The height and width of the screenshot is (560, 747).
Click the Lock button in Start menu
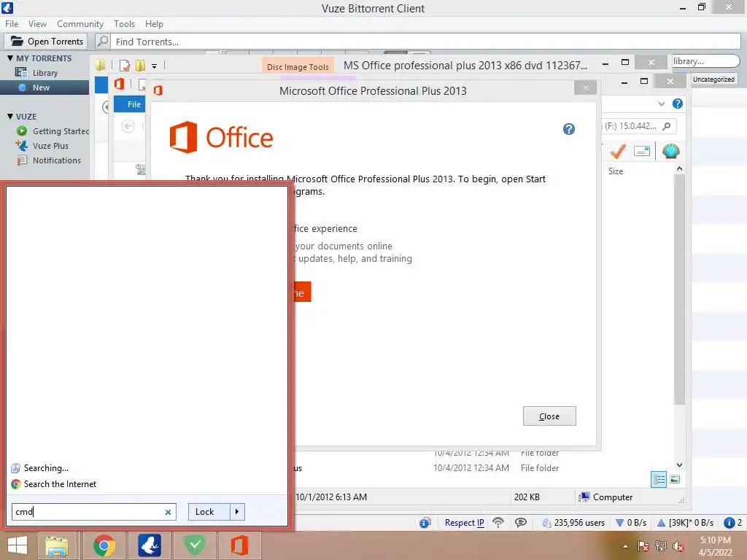click(x=209, y=512)
